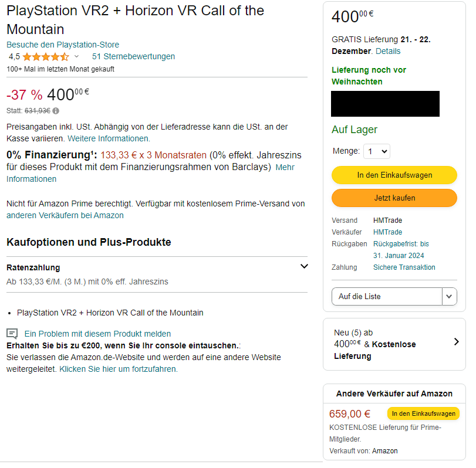Image resolution: width=476 pixels, height=468 pixels.
Task: Click the Jetzt kaufen button
Action: (394, 198)
